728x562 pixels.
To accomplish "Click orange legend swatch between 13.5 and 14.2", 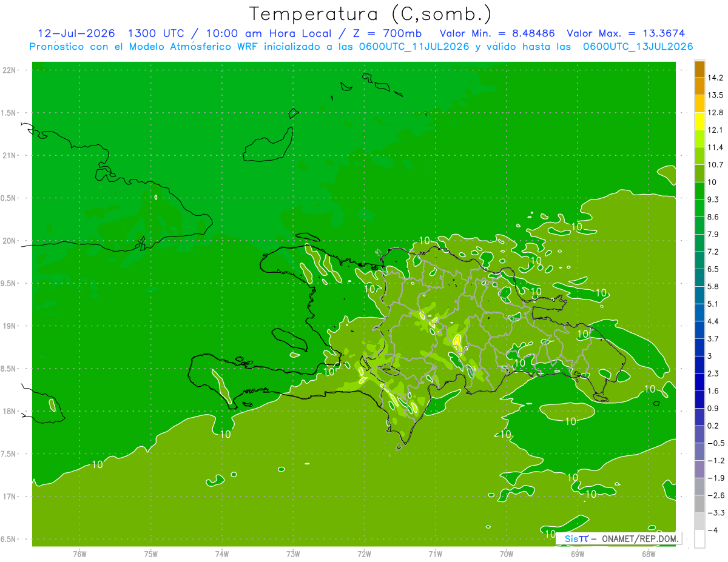I will (x=699, y=87).
